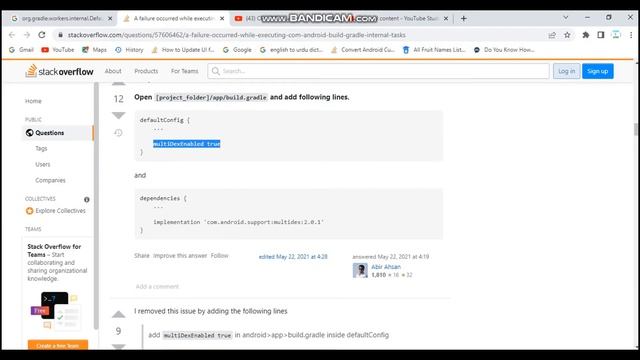Open the Chrome three-dot menu
The height and width of the screenshot is (360, 640).
click(x=631, y=35)
